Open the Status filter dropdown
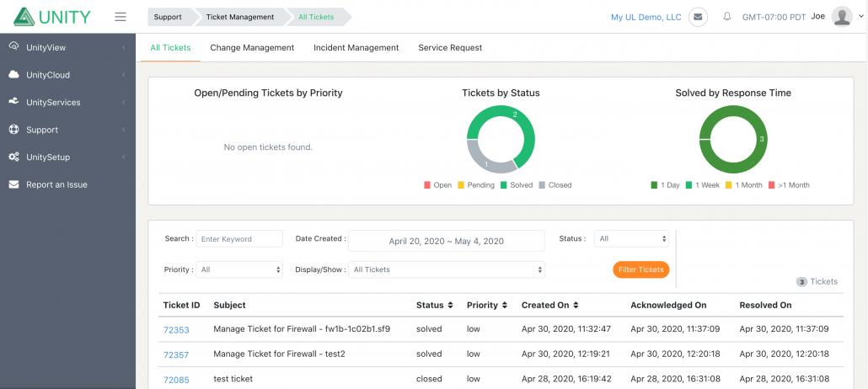868x389 pixels. pyautogui.click(x=631, y=238)
